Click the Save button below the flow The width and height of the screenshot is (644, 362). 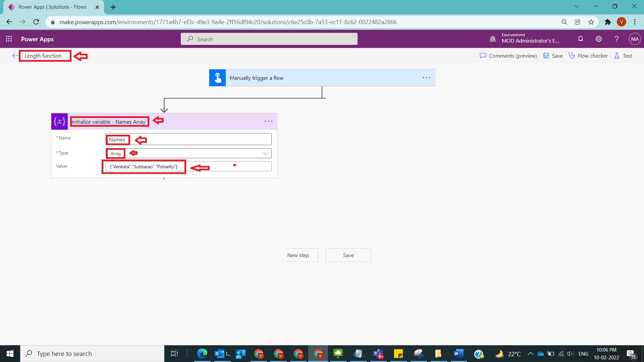(x=348, y=255)
